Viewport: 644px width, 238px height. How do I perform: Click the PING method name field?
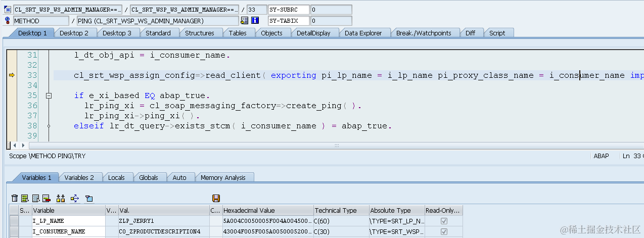tap(157, 21)
